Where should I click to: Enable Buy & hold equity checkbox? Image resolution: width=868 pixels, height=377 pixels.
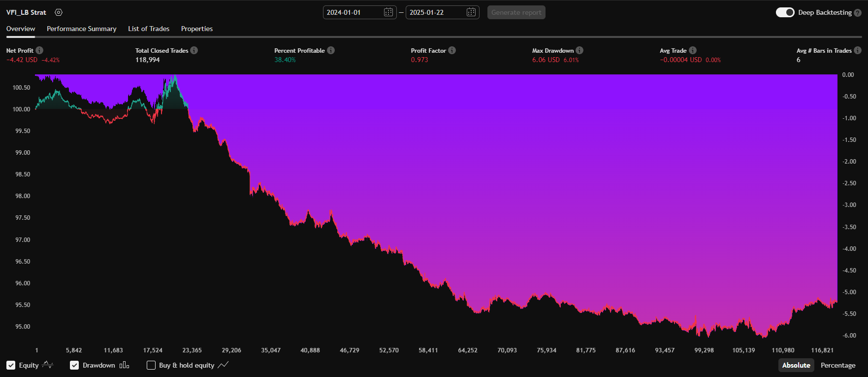[x=151, y=365]
